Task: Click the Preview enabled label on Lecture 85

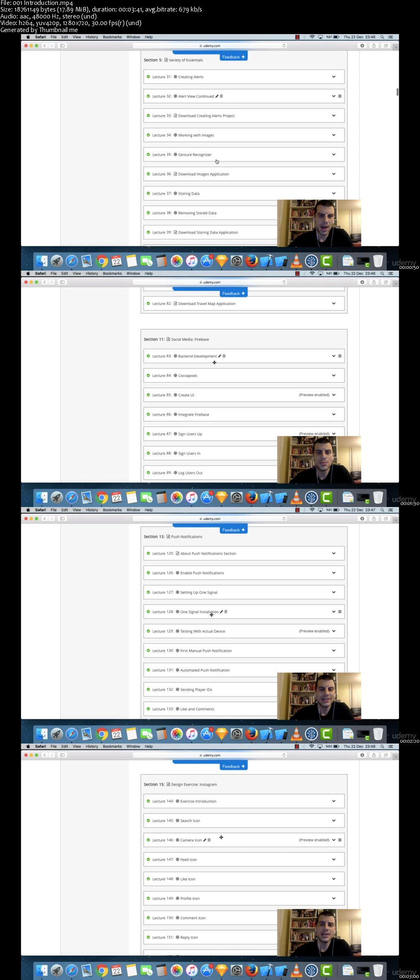Action: 314,395
